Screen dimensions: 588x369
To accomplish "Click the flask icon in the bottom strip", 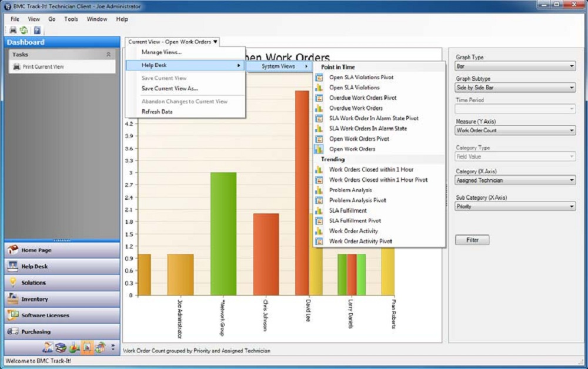I will pos(74,348).
